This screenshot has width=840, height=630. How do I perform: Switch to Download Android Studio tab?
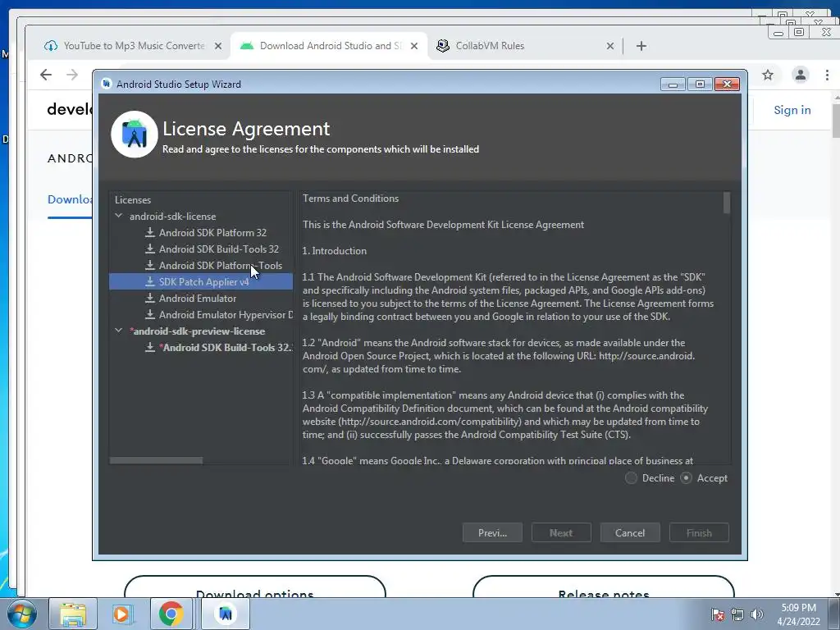330,46
